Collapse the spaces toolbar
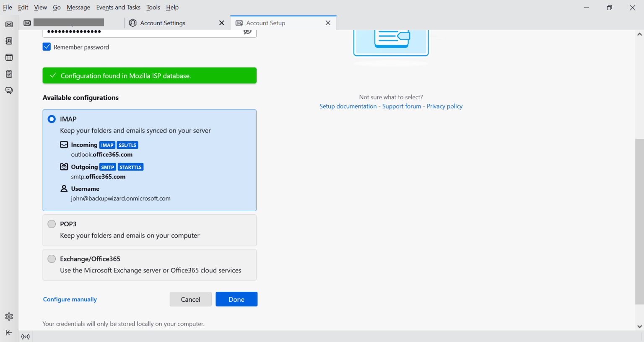 point(9,332)
